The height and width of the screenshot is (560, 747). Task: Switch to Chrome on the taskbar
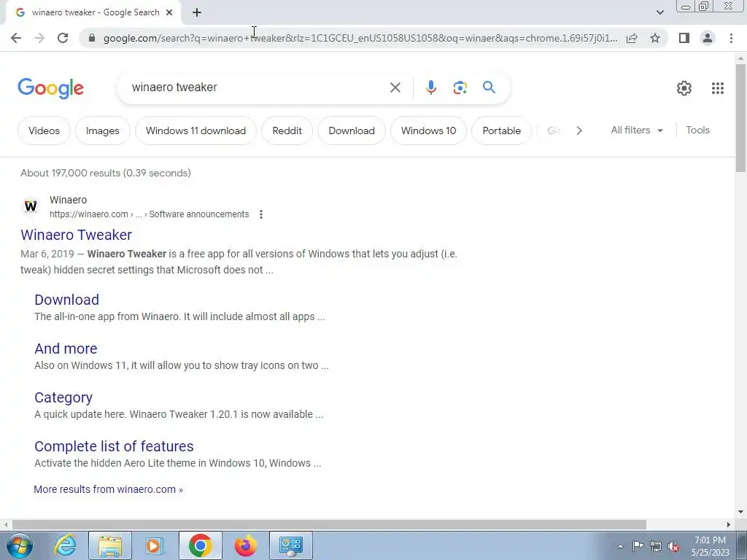point(200,545)
